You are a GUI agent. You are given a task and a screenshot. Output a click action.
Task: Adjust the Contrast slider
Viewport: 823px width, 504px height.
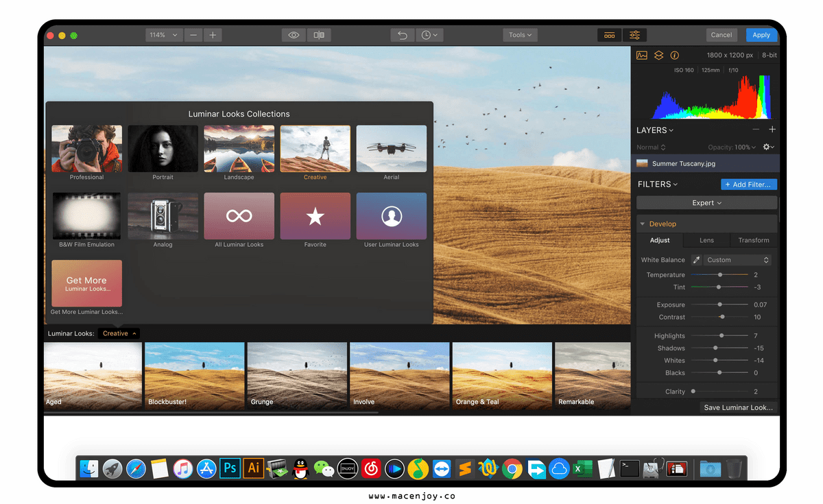coord(719,317)
